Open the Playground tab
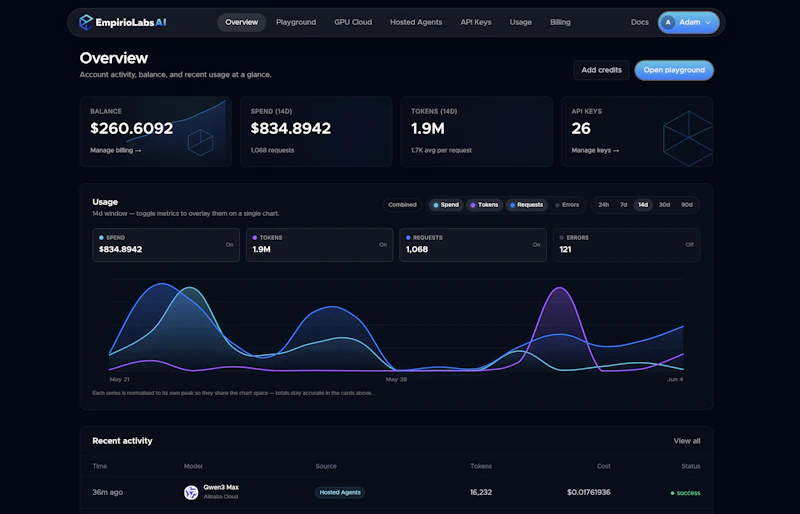This screenshot has width=800, height=514. (x=296, y=22)
